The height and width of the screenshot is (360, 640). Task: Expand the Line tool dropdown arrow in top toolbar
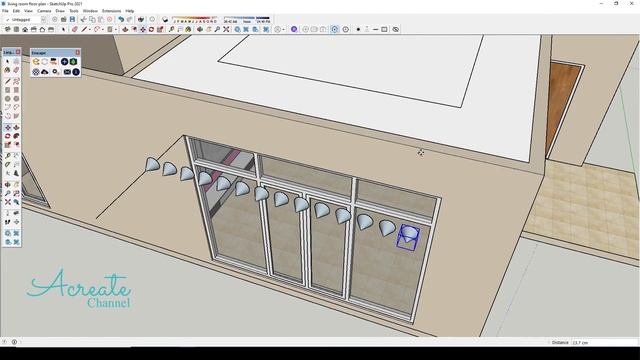coord(90,29)
